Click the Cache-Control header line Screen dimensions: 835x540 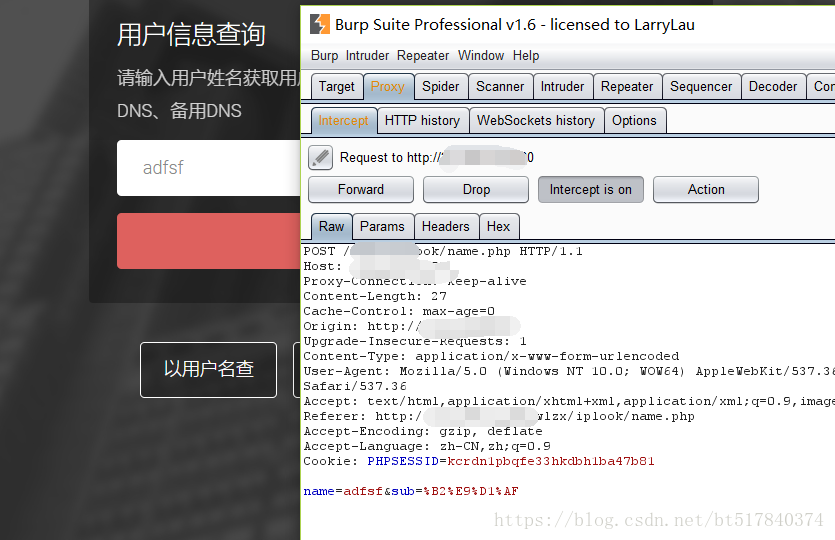tap(399, 311)
